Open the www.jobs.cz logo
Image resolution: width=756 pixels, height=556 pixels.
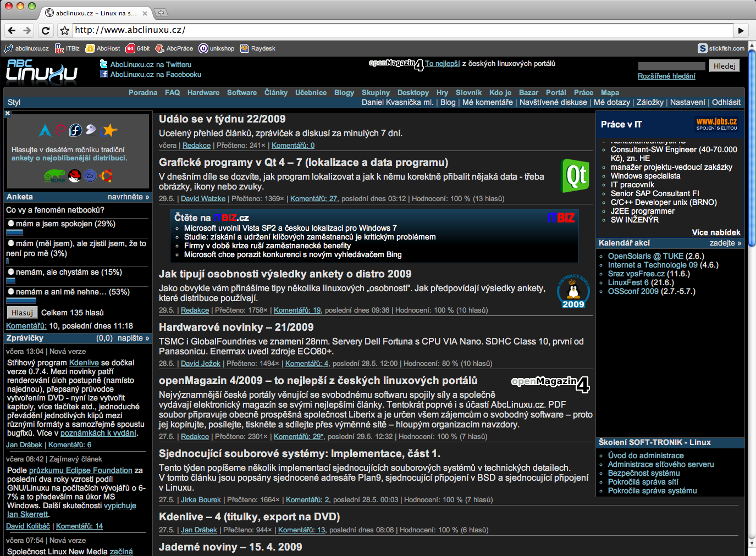[x=716, y=124]
